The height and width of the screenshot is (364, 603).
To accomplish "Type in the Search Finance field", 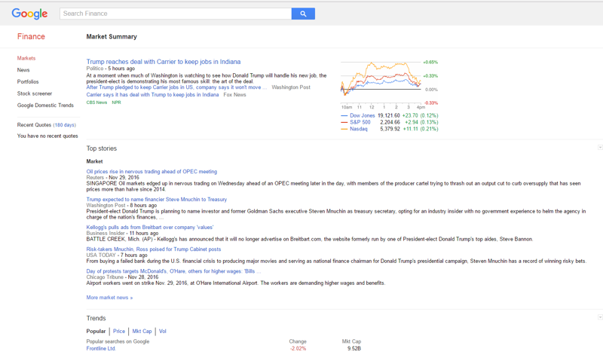I will [175, 14].
